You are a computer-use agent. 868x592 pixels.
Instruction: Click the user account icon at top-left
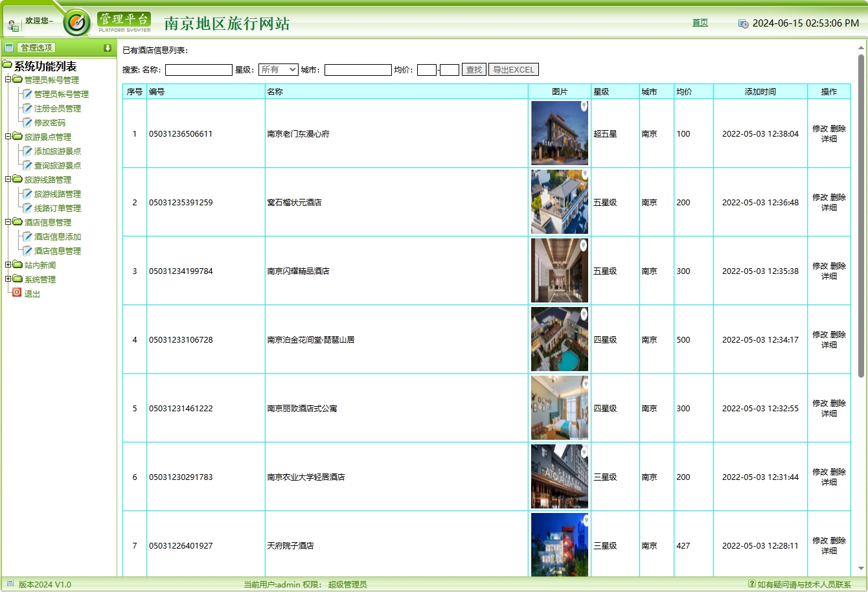click(12, 24)
